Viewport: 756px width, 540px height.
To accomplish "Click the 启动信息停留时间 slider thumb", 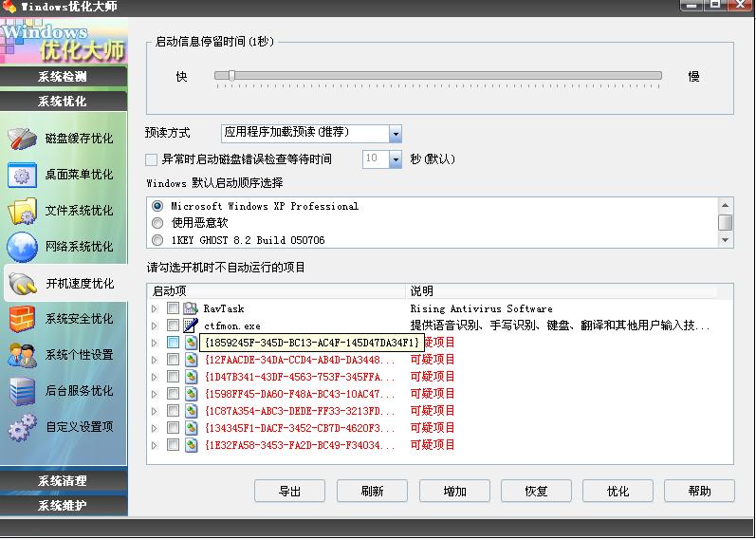I will 231,76.
